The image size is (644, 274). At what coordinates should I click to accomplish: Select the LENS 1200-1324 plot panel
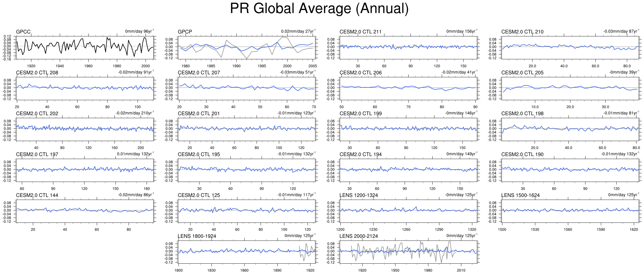(408, 211)
